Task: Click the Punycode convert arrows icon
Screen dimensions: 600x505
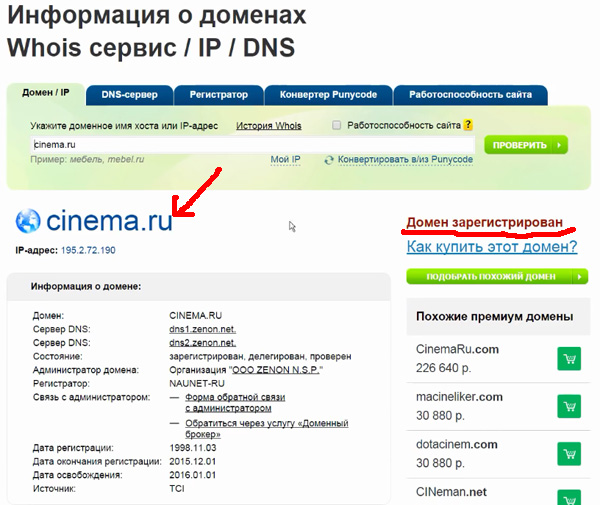Action: pos(329,160)
